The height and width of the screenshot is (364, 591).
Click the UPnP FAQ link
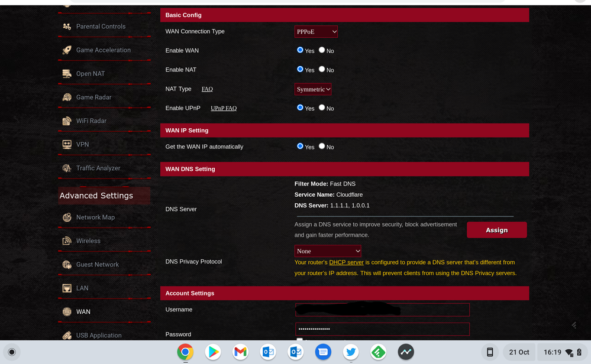click(x=224, y=109)
